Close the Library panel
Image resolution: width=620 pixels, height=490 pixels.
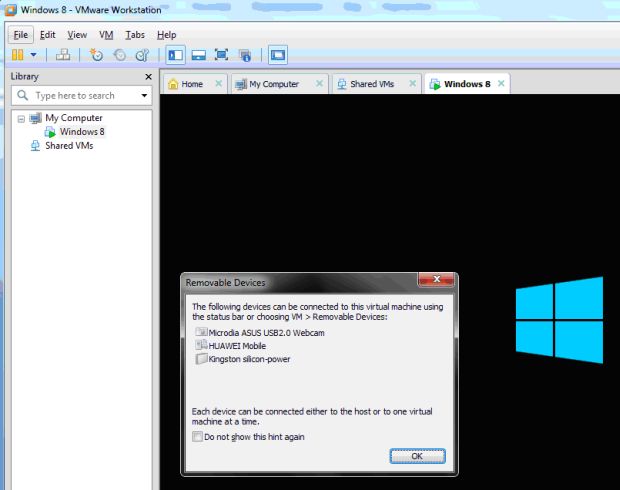[148, 76]
